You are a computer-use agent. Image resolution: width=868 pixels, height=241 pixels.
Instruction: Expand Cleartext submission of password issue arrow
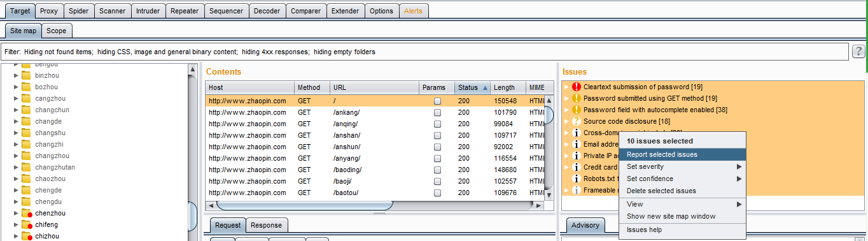[566, 87]
